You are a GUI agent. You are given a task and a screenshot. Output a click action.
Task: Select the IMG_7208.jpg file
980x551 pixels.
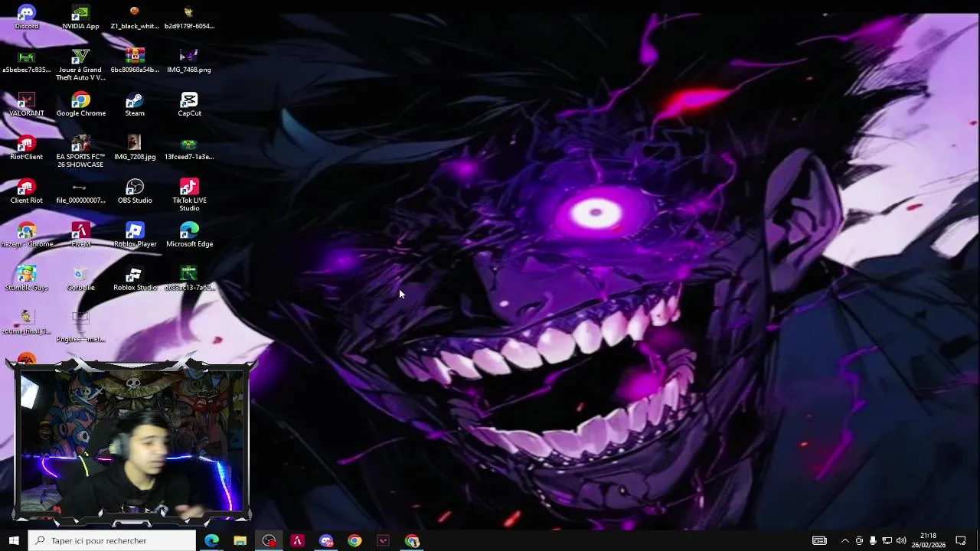[135, 148]
